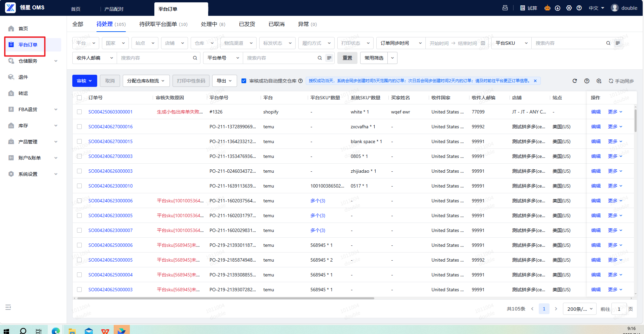644x334 pixels.
Task: Click the orange robot assistant icon
Action: pyautogui.click(x=547, y=8)
